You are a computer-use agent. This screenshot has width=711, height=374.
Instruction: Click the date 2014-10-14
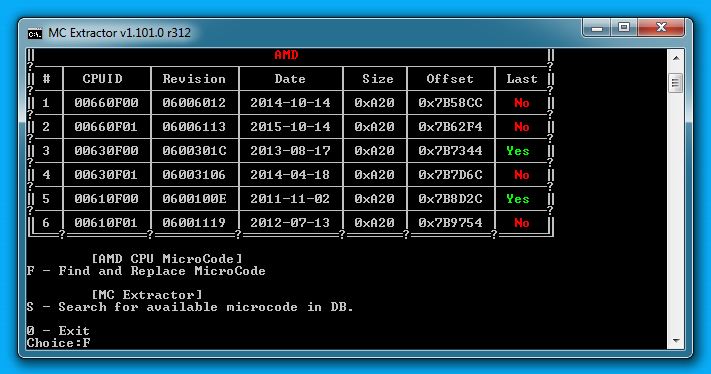click(x=290, y=103)
